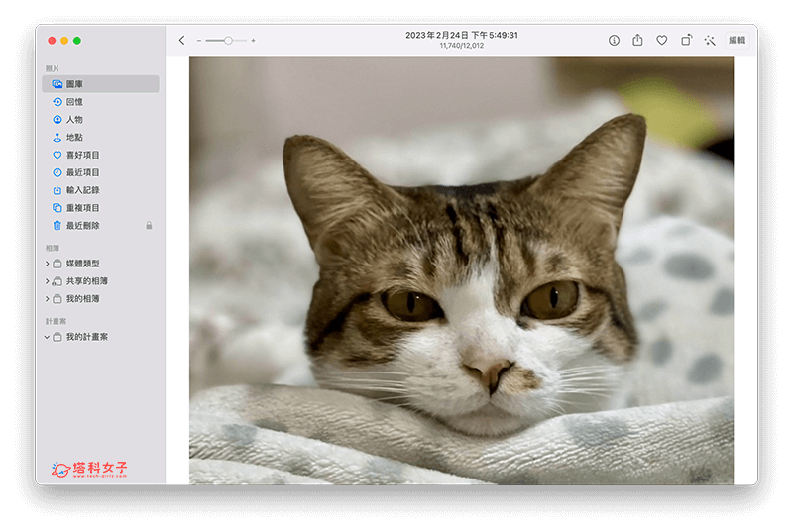Open 喜好項目 Favorites album
Screen dimensions: 793x532
[100, 155]
